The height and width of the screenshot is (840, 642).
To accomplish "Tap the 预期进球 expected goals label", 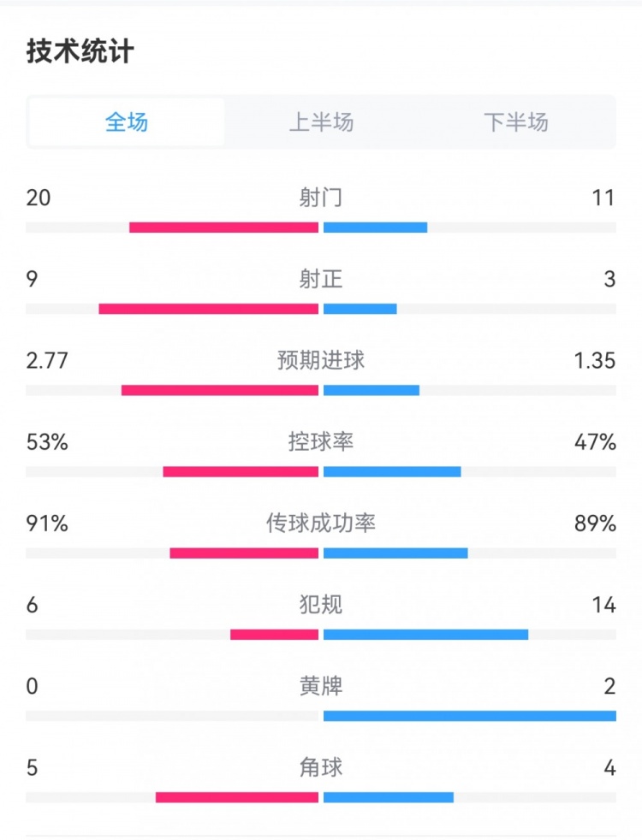I will tap(321, 360).
